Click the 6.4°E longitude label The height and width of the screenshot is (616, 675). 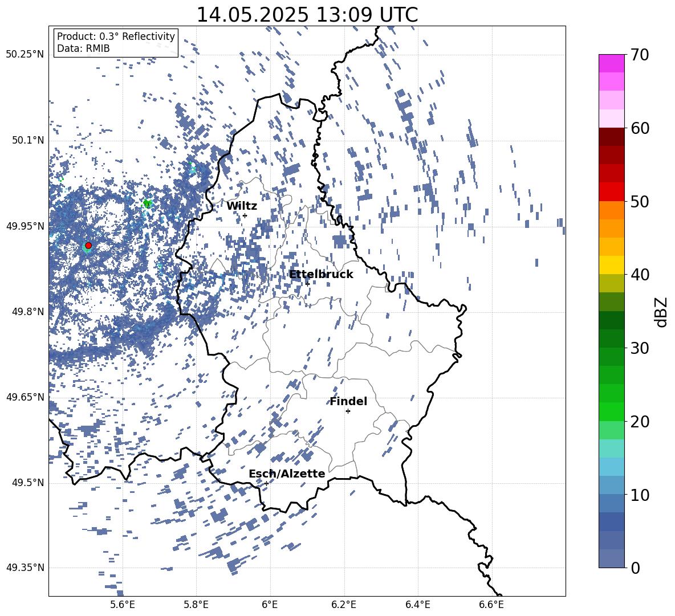(x=418, y=605)
